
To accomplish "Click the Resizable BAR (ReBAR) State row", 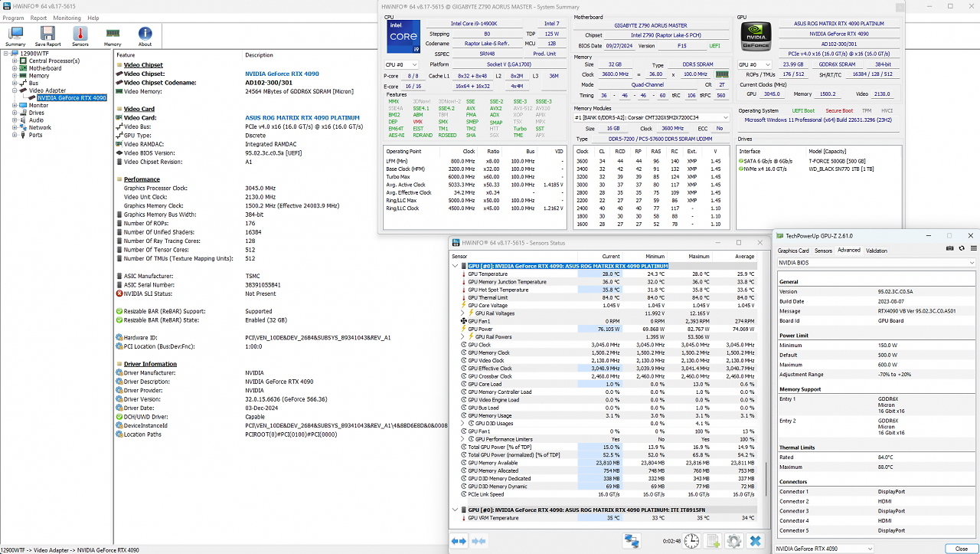I will pyautogui.click(x=281, y=320).
